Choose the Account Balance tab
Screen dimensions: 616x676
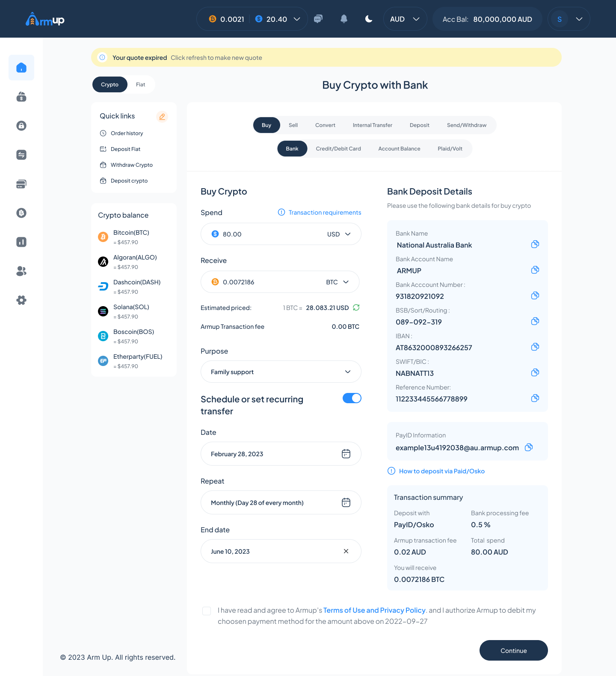pos(399,148)
